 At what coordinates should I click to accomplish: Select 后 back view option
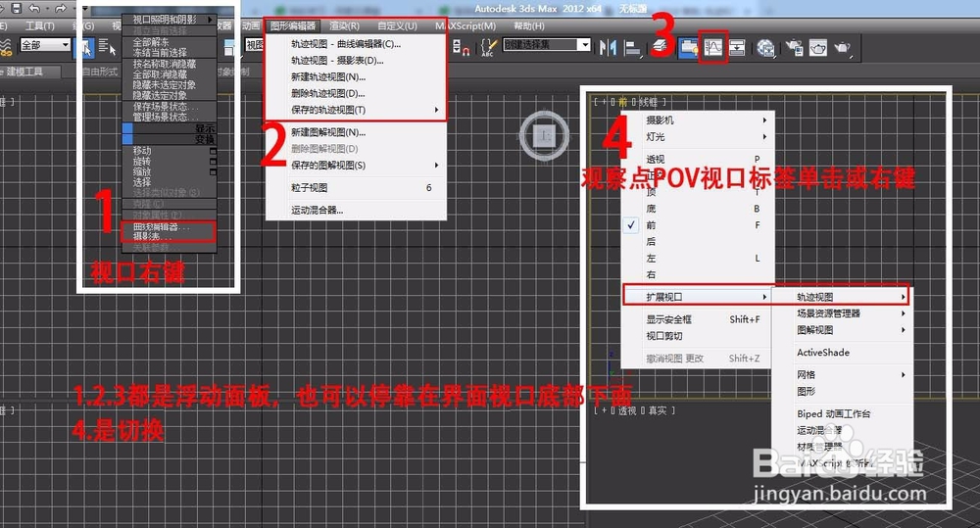[x=698, y=241]
